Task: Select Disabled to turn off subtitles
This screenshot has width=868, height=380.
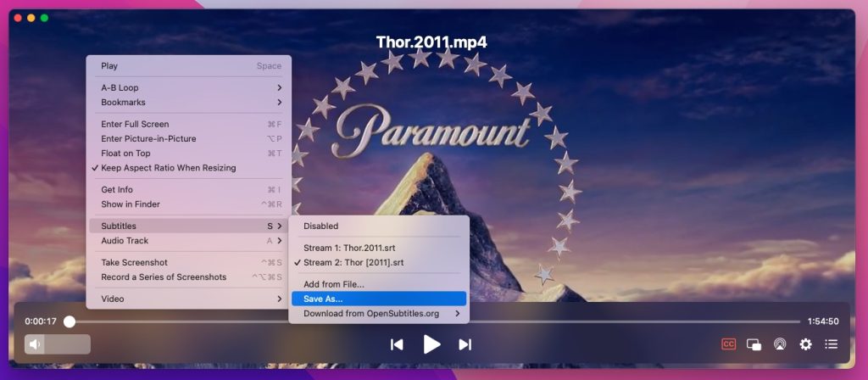Action: 379,226
